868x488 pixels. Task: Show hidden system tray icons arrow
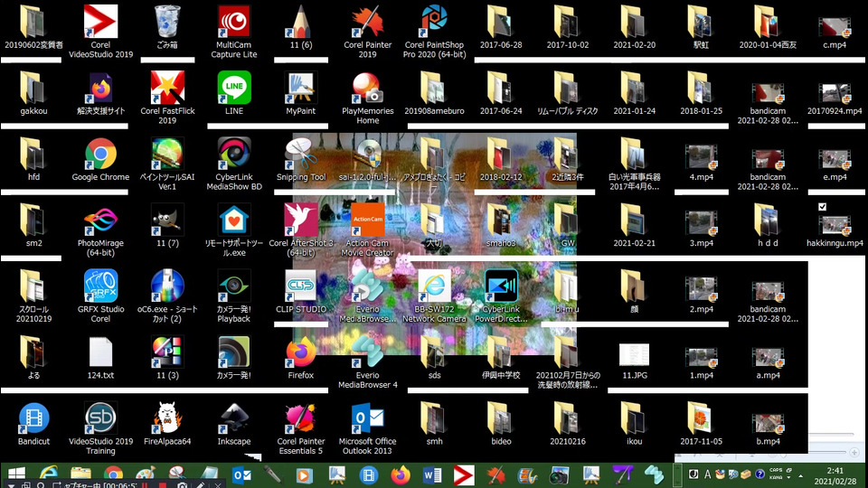tap(801, 476)
